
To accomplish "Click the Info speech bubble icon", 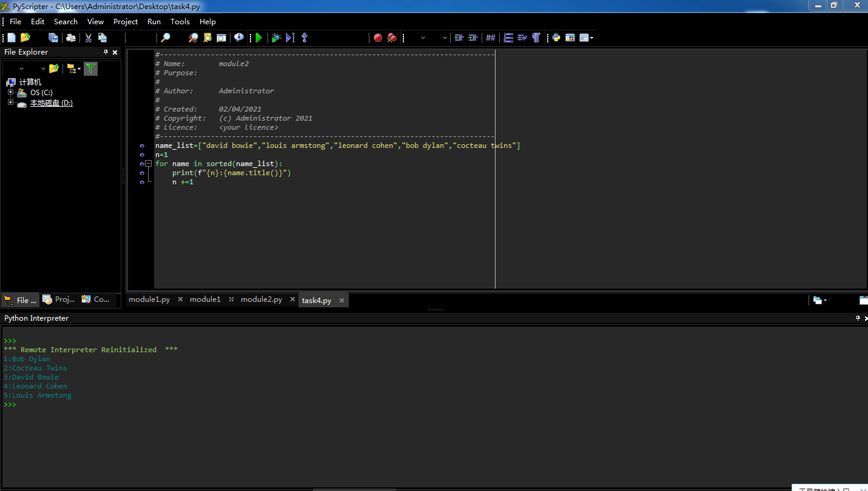I will coord(239,38).
